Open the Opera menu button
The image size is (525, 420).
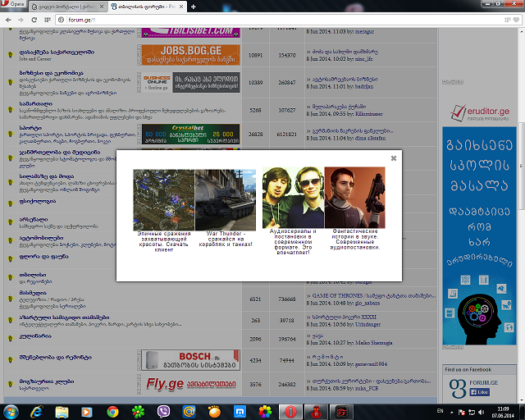tap(13, 4)
